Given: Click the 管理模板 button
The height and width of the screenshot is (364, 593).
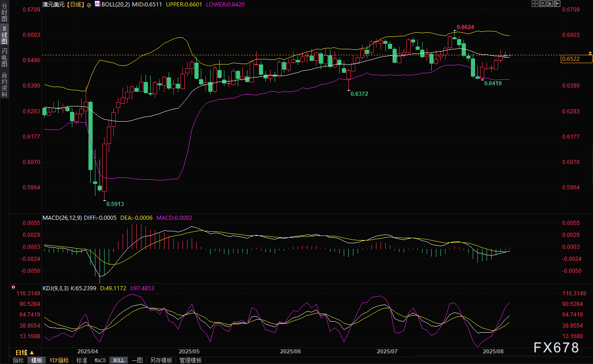Looking at the screenshot, I should point(190,360).
